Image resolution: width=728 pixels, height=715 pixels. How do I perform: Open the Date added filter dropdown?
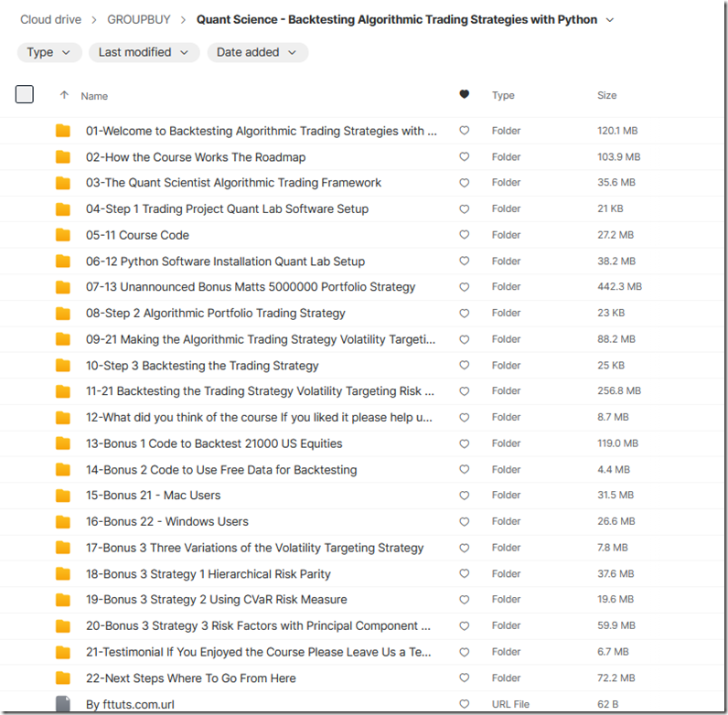click(257, 52)
